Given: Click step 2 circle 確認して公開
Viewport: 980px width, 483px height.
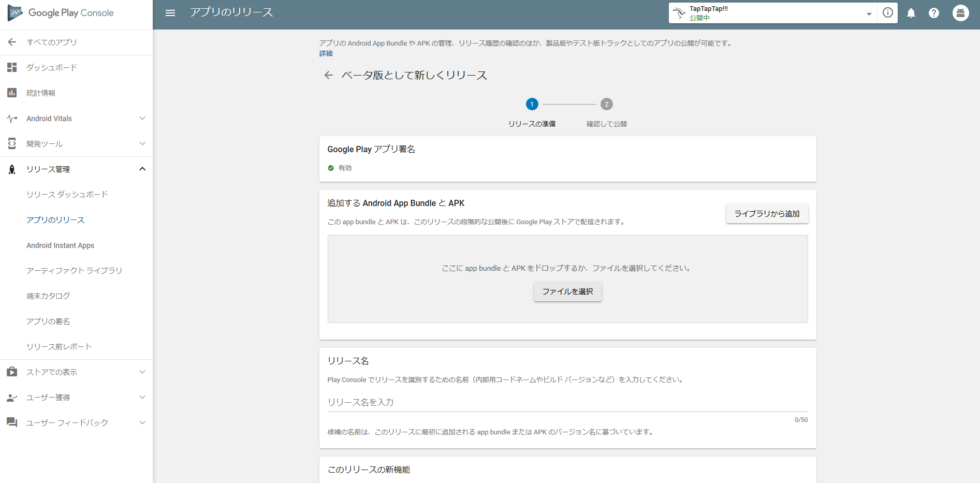Looking at the screenshot, I should [607, 104].
